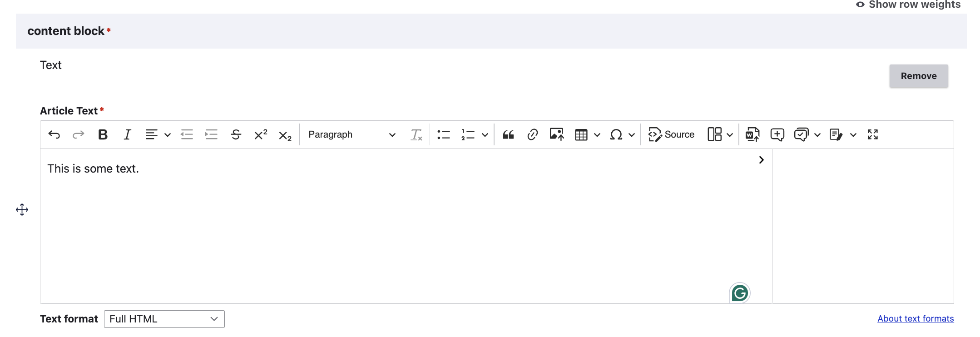Image resolution: width=980 pixels, height=337 pixels.
Task: Toggle block quote formatting
Action: (508, 134)
